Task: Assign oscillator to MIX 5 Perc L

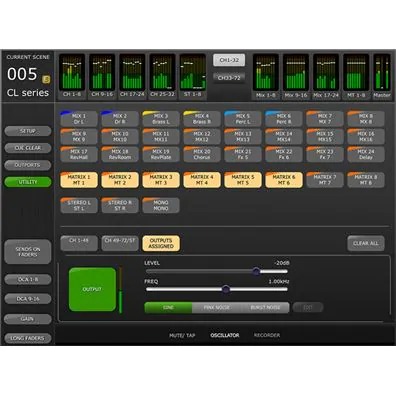Action: (243, 119)
